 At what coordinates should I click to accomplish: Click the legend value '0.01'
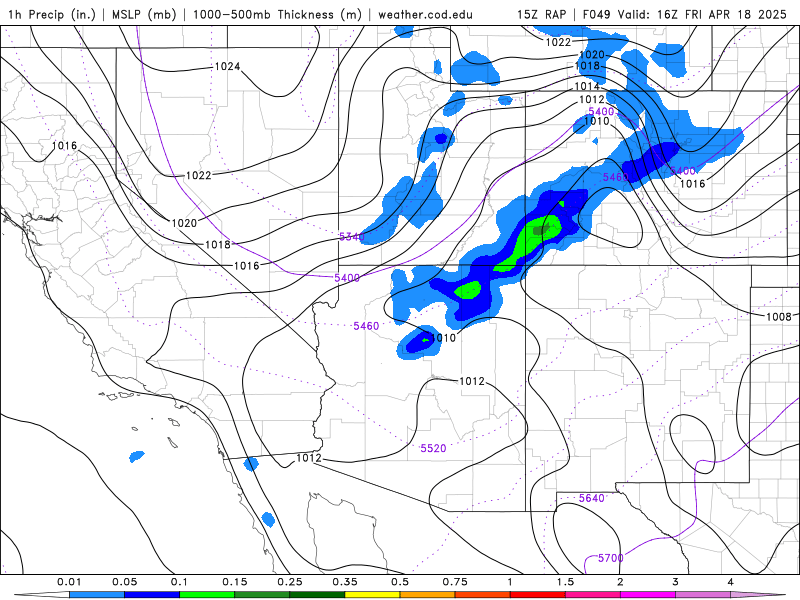pos(69,582)
